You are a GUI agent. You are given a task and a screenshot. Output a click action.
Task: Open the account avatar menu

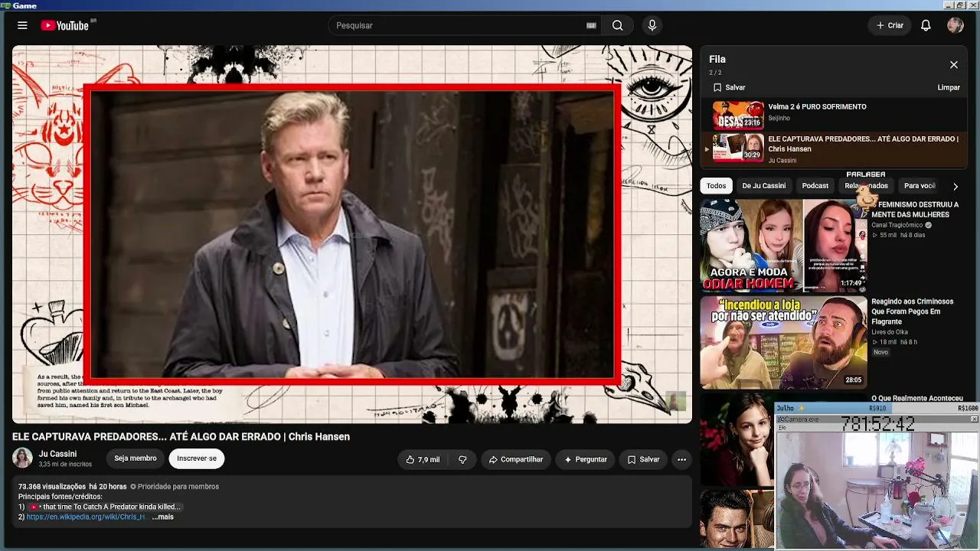click(955, 25)
